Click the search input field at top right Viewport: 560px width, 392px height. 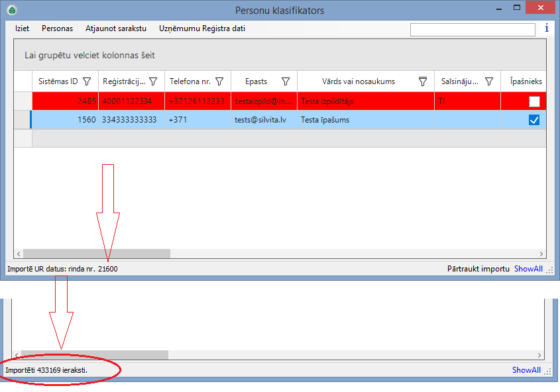[473, 30]
